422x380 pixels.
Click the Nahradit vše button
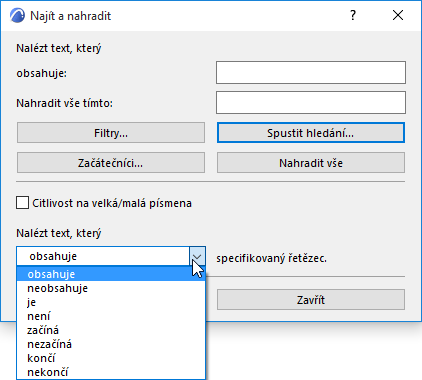point(311,163)
